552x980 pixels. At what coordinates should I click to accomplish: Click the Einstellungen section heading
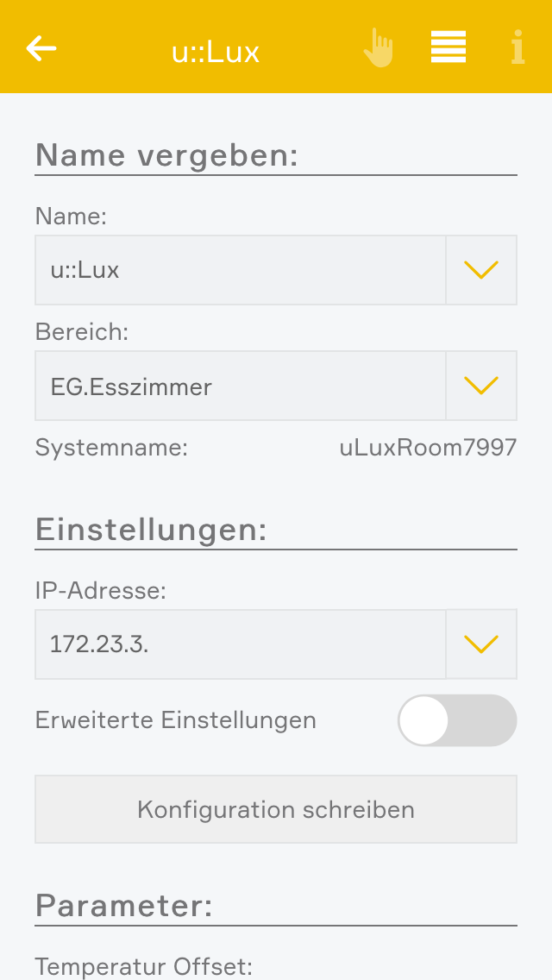[151, 529]
